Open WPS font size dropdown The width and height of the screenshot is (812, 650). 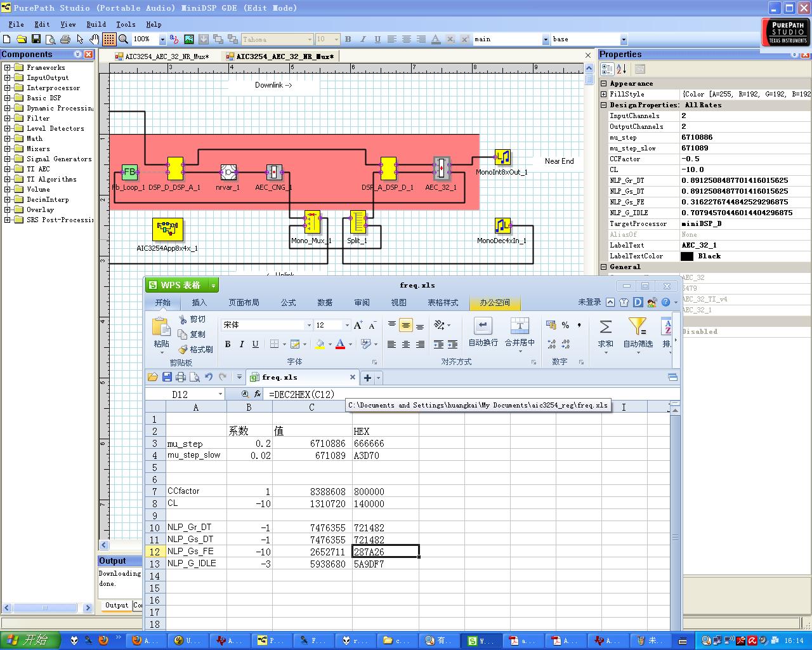click(346, 325)
